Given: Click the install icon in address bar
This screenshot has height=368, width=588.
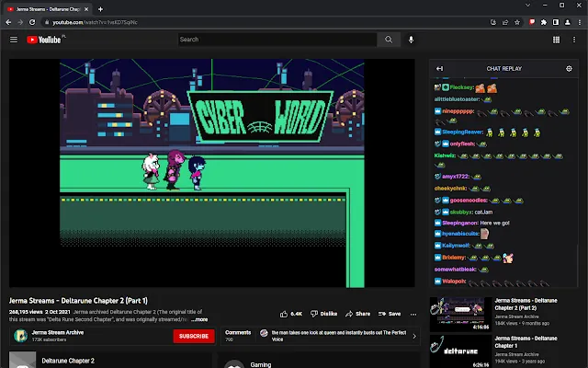Looking at the screenshot, I should [x=493, y=22].
